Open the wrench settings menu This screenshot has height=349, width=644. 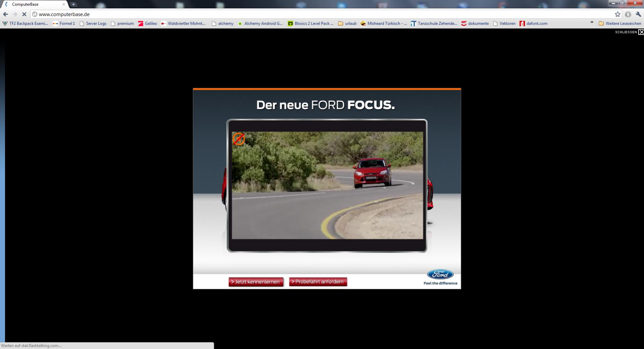[x=638, y=14]
